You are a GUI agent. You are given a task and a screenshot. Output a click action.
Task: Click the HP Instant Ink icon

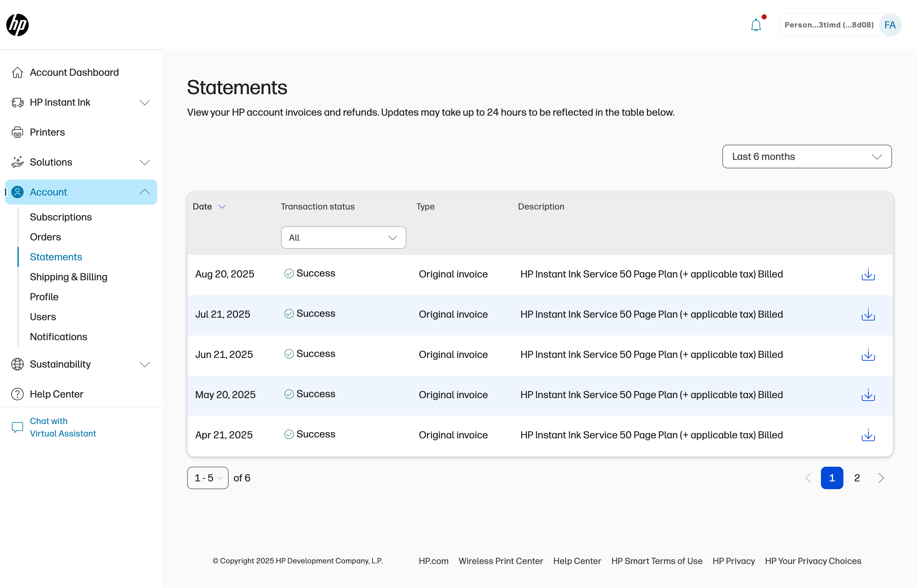click(17, 102)
